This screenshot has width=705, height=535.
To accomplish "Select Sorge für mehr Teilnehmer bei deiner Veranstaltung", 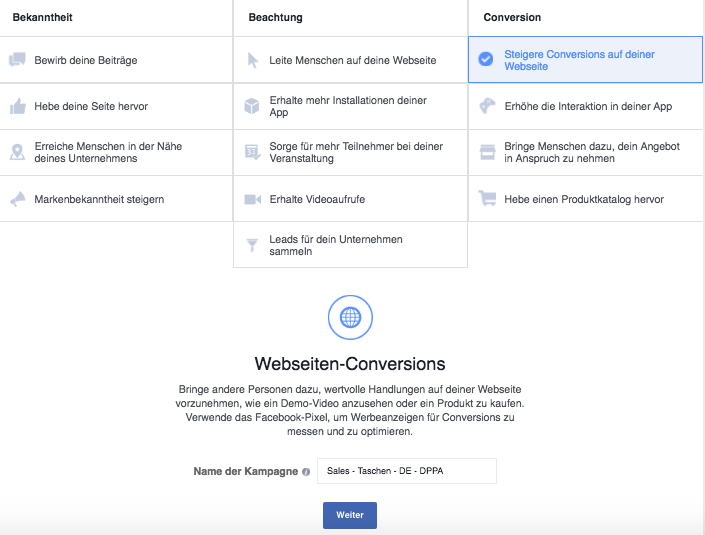I will tap(350, 153).
